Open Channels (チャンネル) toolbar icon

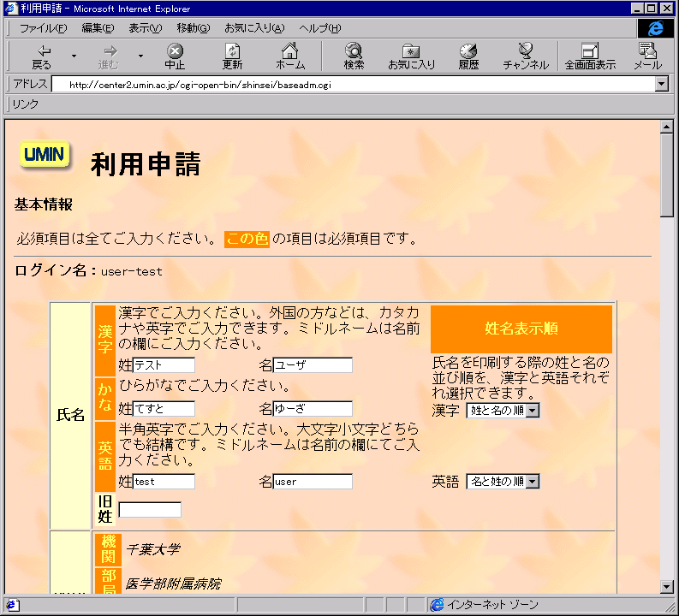pyautogui.click(x=526, y=56)
